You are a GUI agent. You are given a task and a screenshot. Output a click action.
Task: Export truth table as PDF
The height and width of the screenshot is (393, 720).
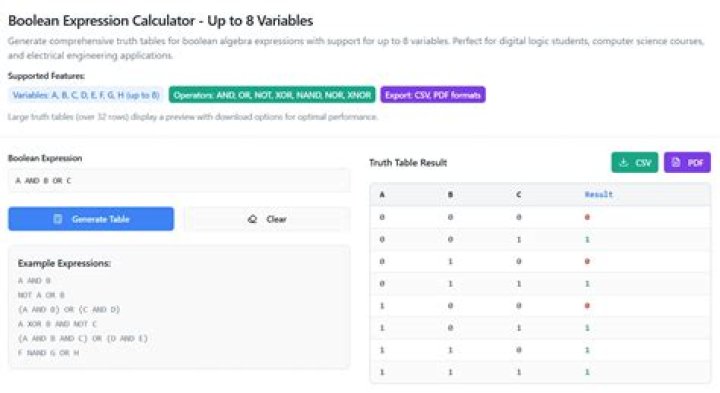tap(687, 163)
